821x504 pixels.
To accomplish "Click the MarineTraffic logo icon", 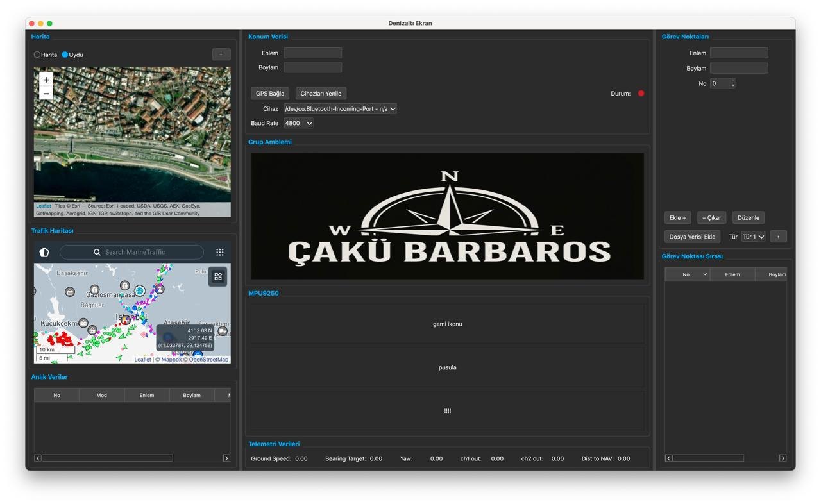I will pyautogui.click(x=44, y=252).
